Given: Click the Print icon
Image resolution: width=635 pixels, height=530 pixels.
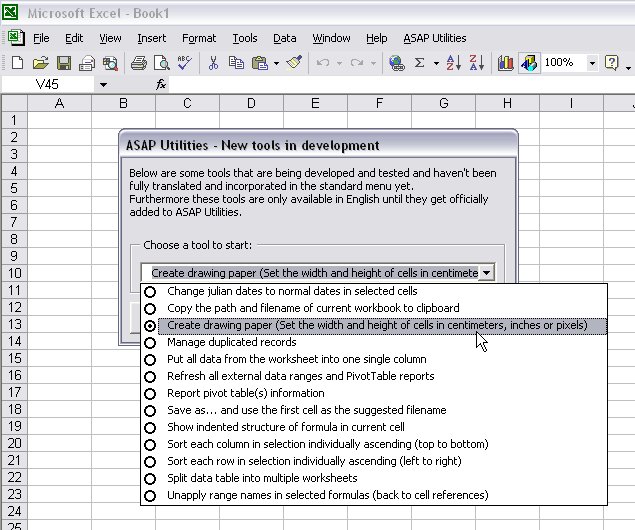Looking at the screenshot, I should (x=139, y=63).
